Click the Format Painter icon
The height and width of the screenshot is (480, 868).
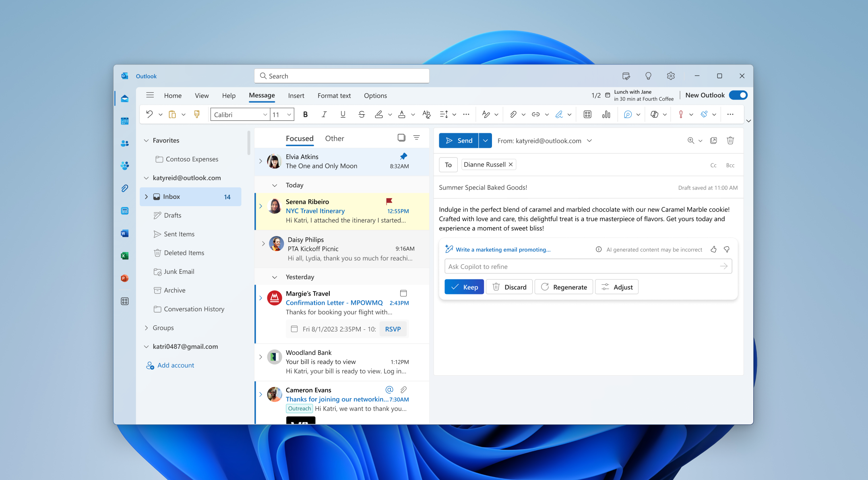click(x=197, y=114)
